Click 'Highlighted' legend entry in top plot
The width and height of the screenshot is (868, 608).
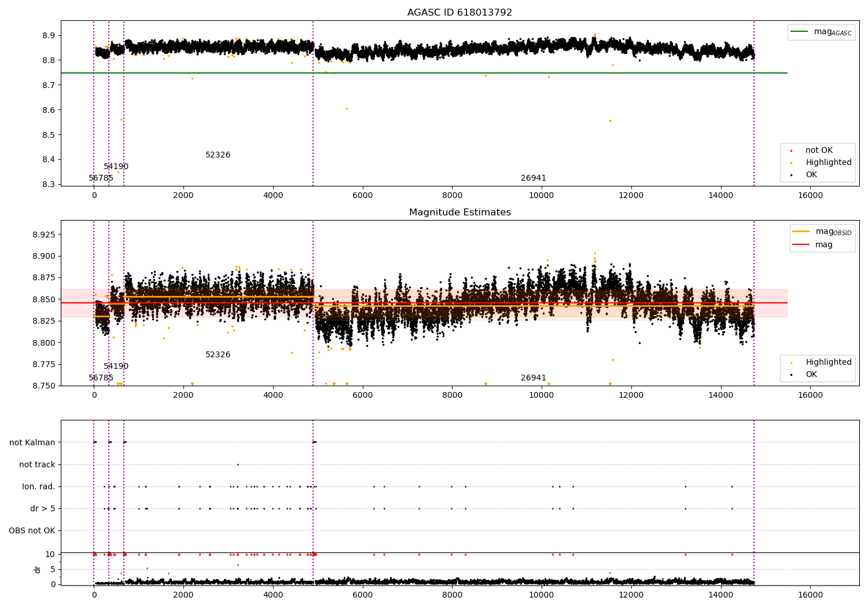click(822, 163)
